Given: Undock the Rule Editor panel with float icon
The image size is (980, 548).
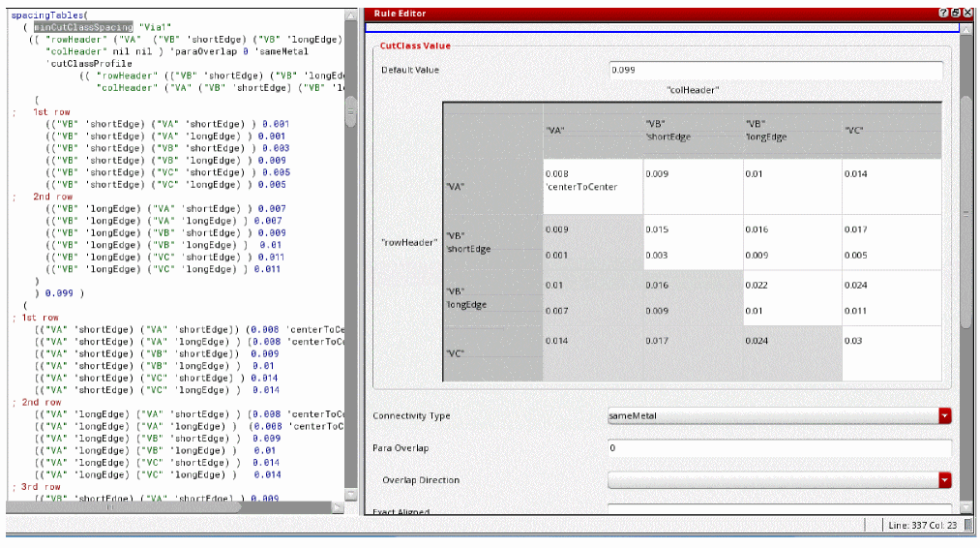Looking at the screenshot, I should [955, 13].
